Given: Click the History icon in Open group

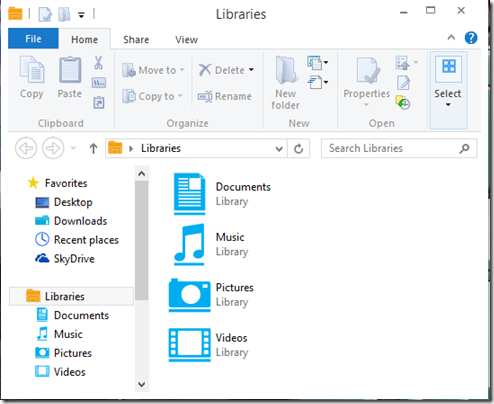Looking at the screenshot, I should pos(403,103).
